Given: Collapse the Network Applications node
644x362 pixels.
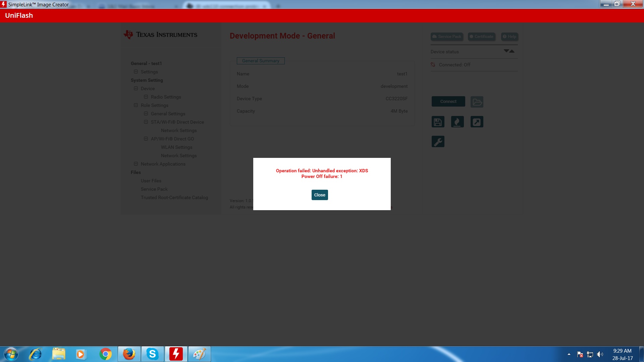Looking at the screenshot, I should click(x=136, y=164).
